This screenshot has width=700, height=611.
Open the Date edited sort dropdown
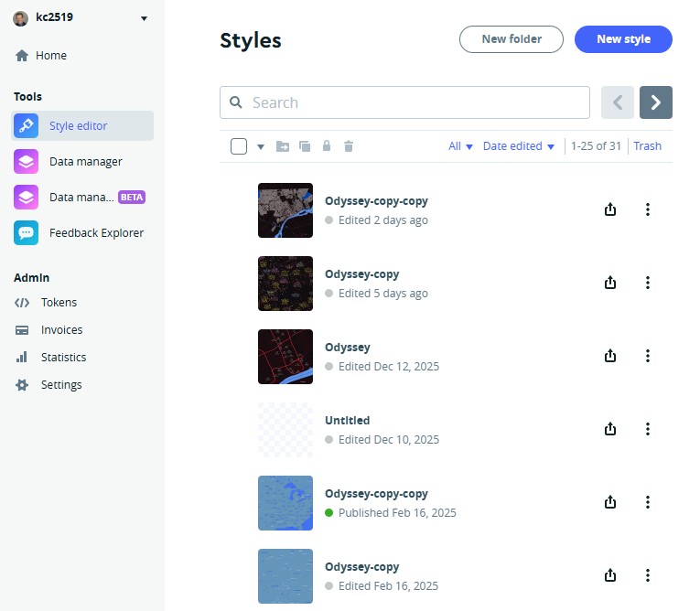[x=519, y=146]
